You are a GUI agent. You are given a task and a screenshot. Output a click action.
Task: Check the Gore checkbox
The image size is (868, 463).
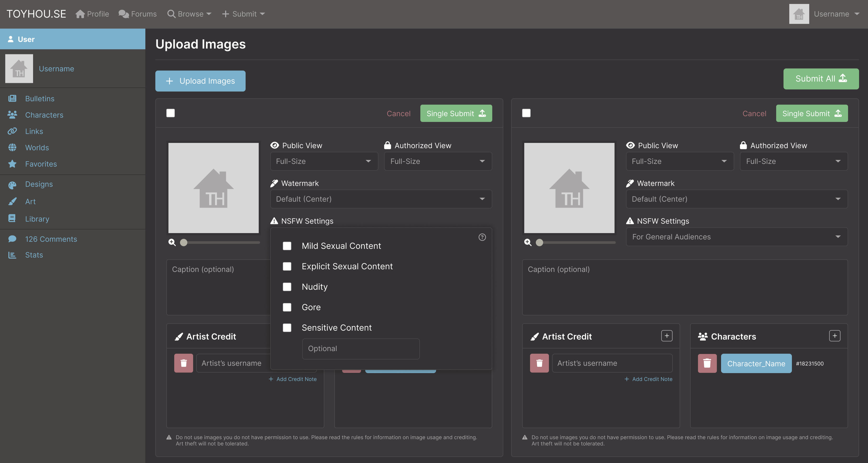[x=287, y=307]
